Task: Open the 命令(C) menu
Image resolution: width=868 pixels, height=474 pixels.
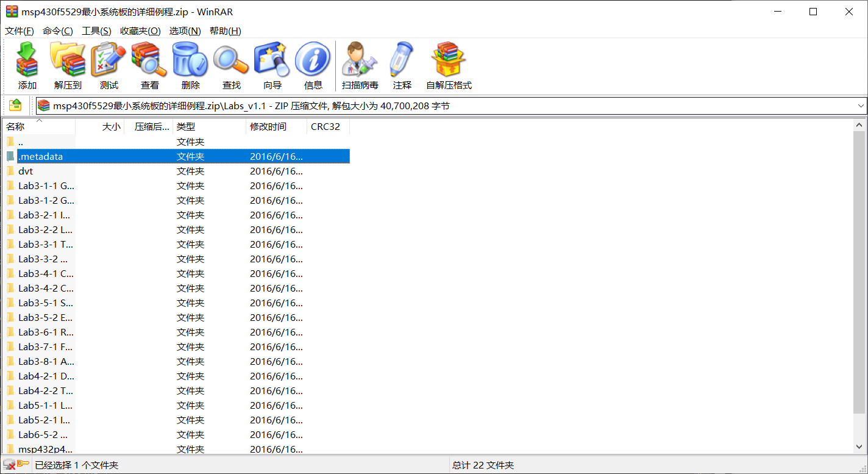Action: pos(57,31)
